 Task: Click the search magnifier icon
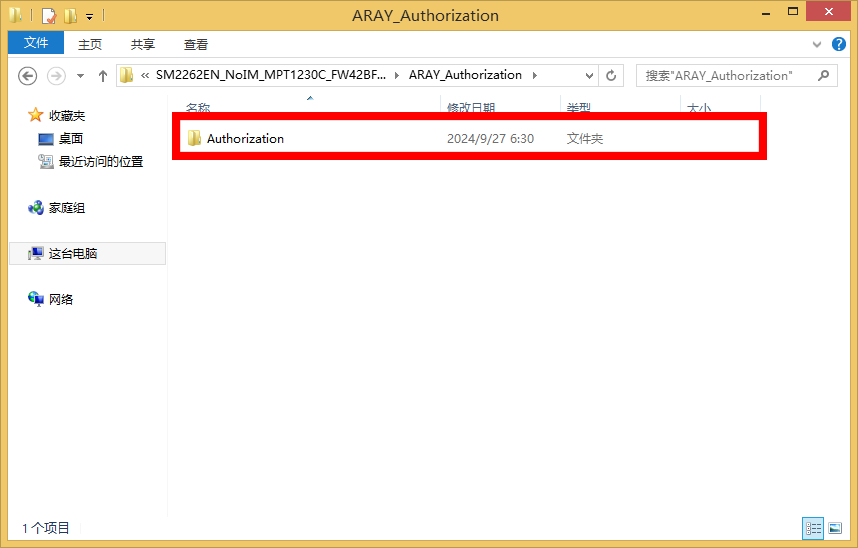[824, 76]
